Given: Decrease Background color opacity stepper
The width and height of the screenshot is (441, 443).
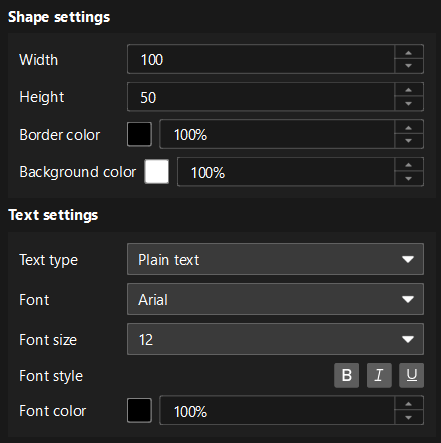Looking at the screenshot, I should [409, 179].
